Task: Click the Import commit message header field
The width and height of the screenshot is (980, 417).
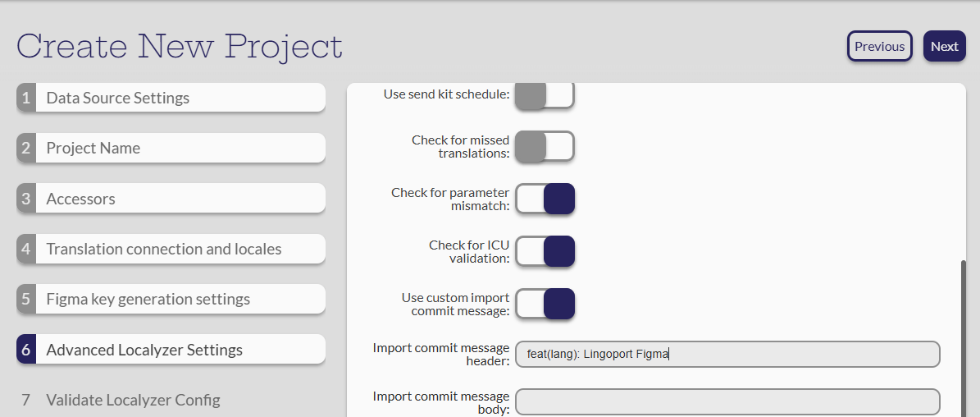Action: (x=727, y=354)
